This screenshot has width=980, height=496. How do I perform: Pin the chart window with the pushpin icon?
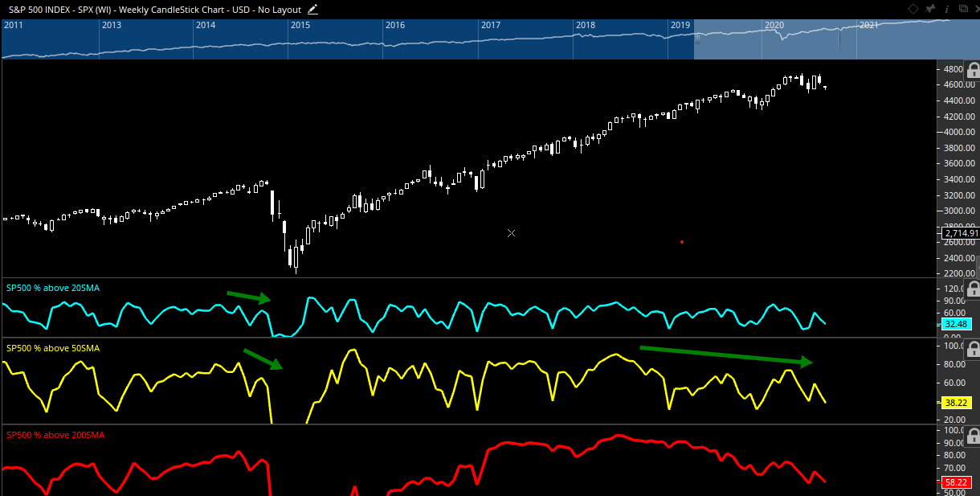(931, 9)
